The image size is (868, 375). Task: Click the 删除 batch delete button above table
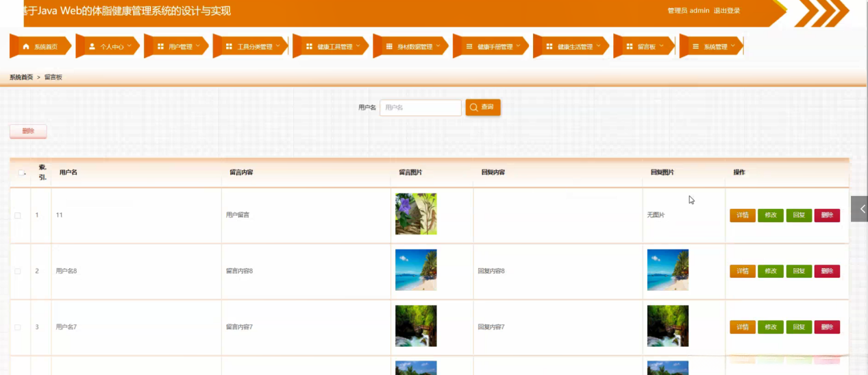click(x=28, y=132)
